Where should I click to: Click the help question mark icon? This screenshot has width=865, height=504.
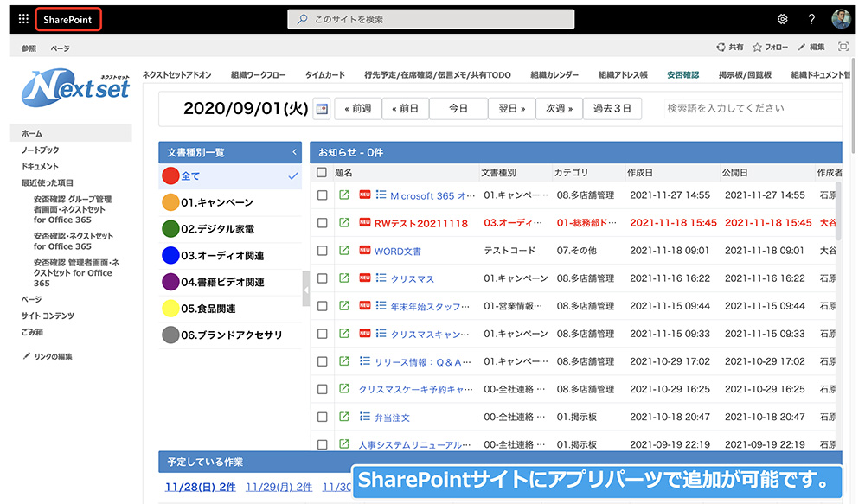[x=811, y=19]
